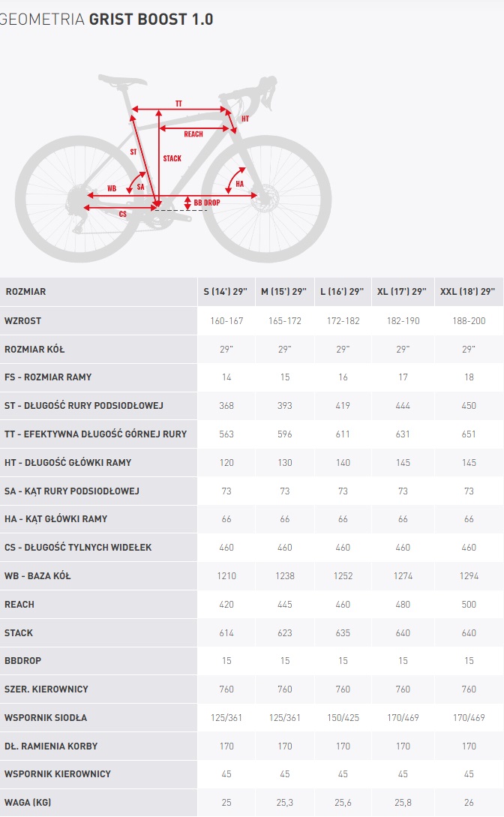Click the WB value 1294 for XXL

click(469, 575)
